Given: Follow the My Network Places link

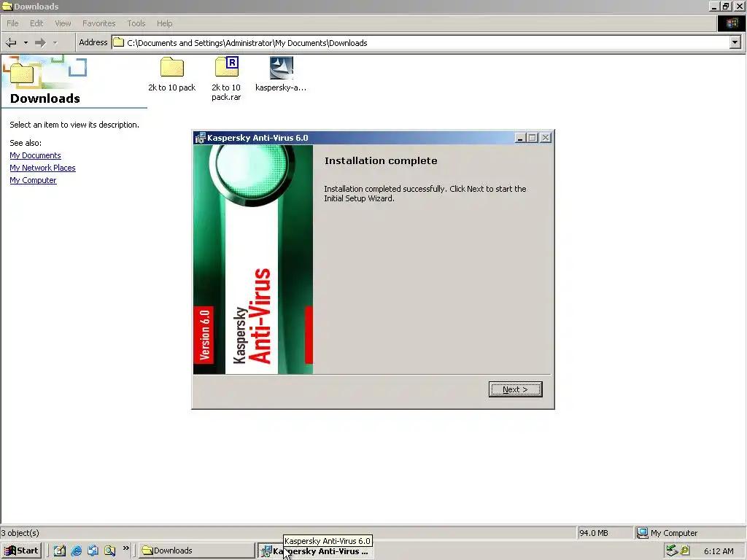Looking at the screenshot, I should coord(42,168).
